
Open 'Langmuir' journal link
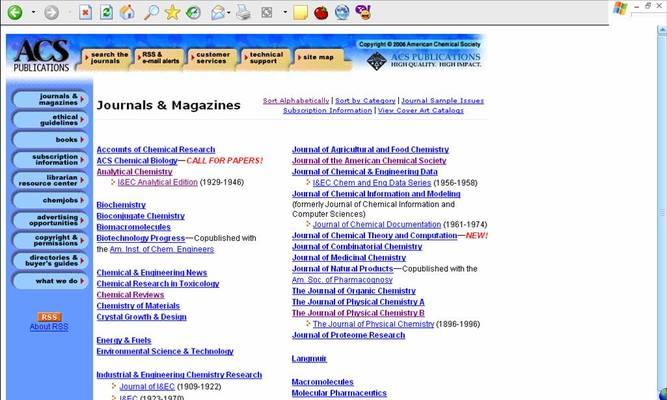click(309, 359)
